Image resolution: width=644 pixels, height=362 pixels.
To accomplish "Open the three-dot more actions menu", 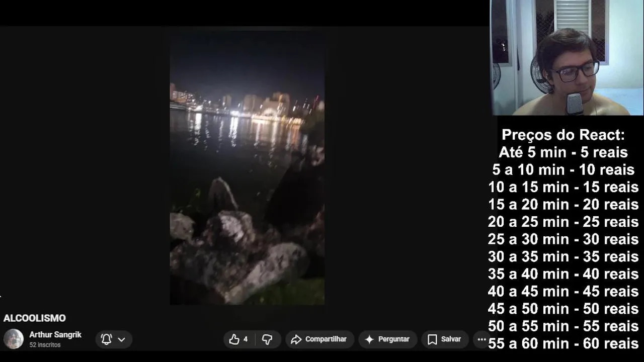I will (481, 339).
